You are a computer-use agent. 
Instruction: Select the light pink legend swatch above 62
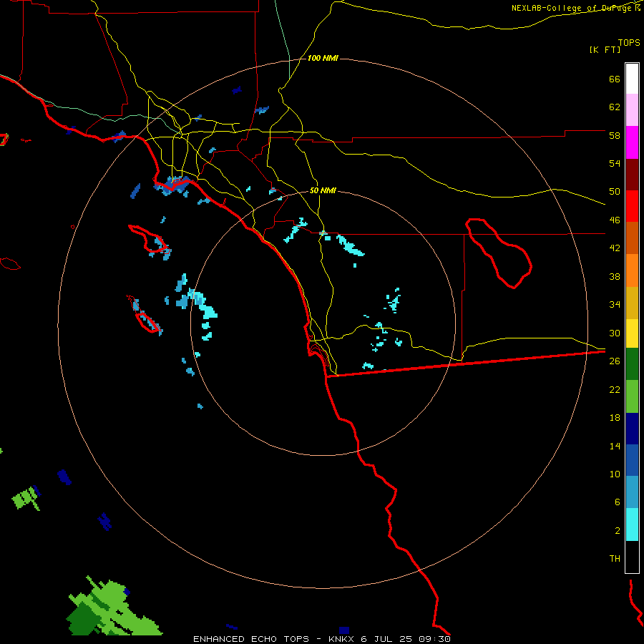coord(632,110)
